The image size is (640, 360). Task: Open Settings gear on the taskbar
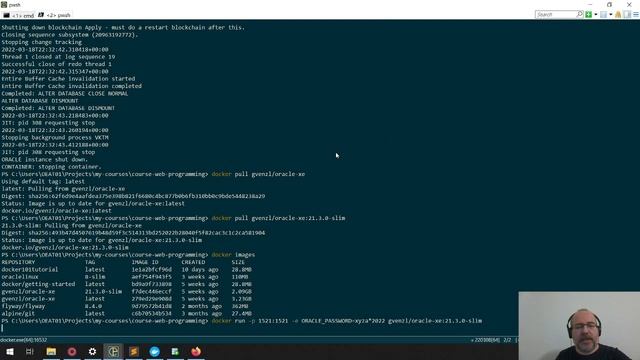point(93,351)
